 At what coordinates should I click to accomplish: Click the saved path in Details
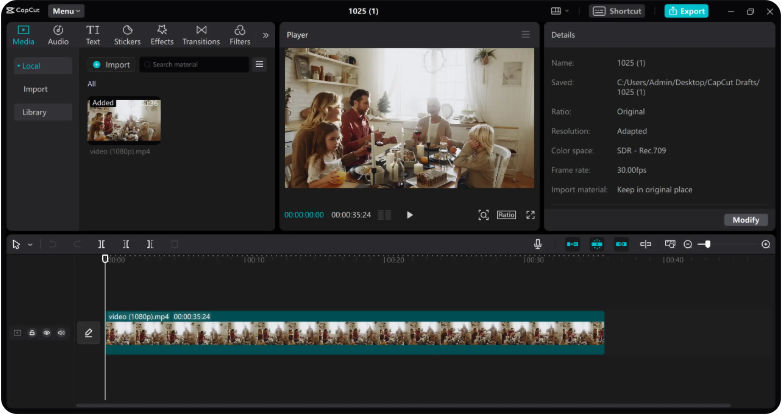tap(688, 87)
